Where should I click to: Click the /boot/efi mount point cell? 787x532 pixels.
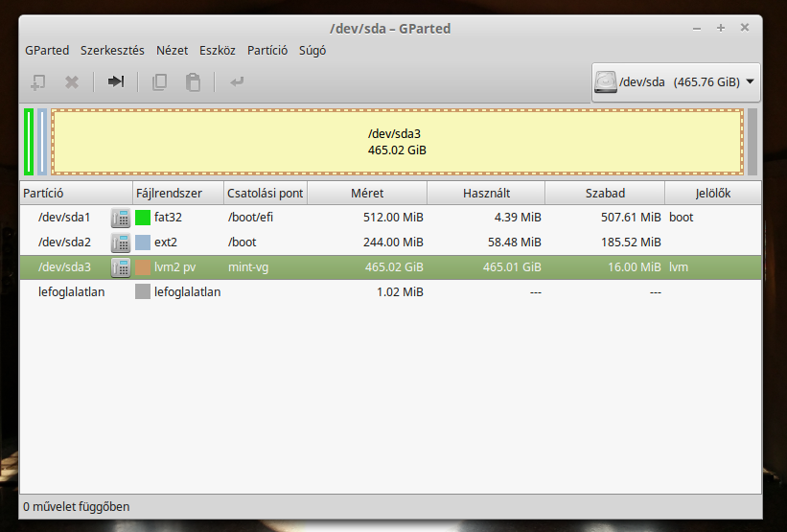point(250,218)
